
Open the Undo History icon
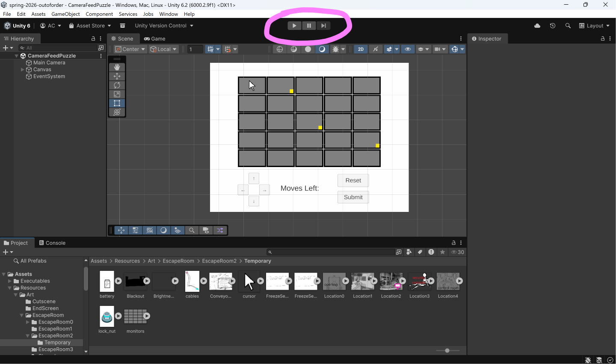(x=553, y=26)
